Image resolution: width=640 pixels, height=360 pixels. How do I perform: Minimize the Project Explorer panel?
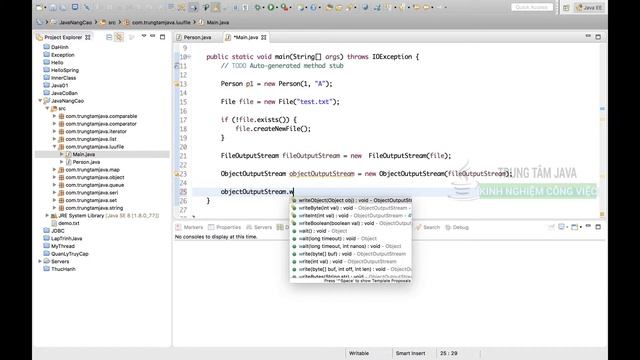click(x=153, y=36)
